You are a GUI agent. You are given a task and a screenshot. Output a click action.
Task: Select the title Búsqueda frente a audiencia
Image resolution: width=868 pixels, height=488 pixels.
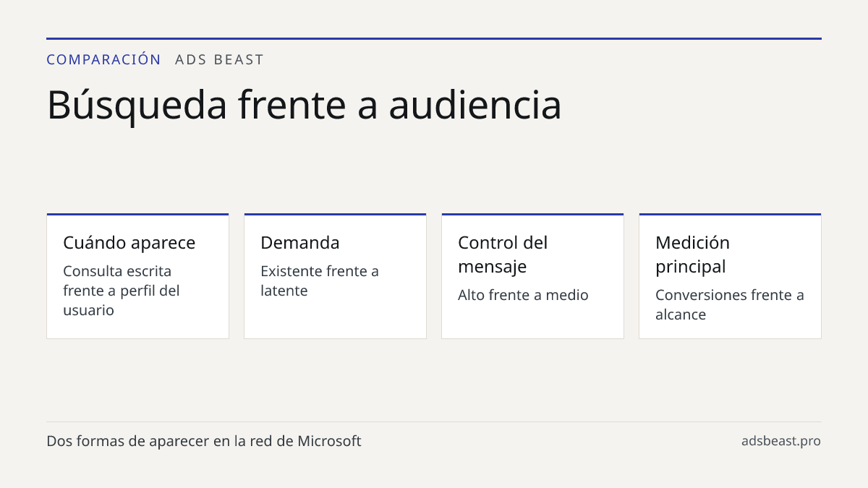coord(304,104)
